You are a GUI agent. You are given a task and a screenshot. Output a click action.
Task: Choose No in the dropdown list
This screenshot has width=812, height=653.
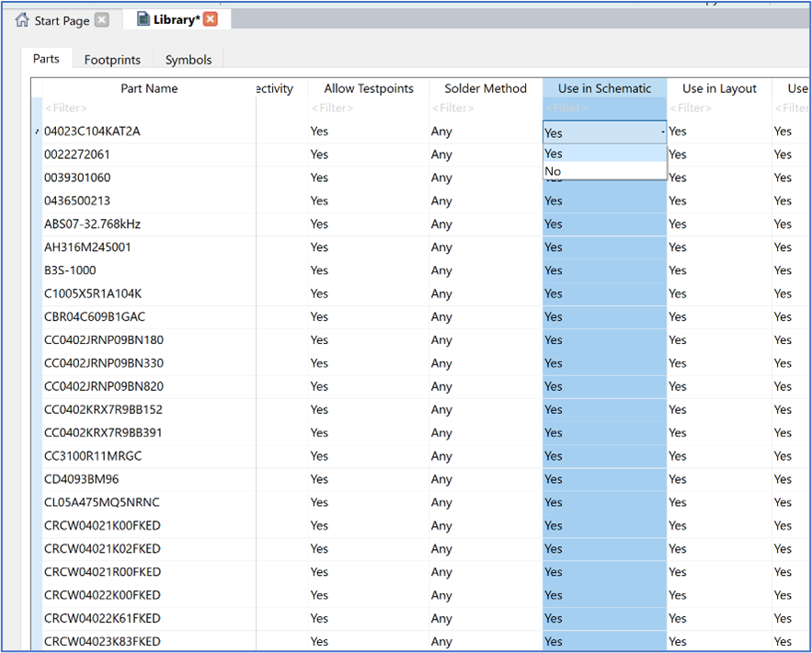553,171
